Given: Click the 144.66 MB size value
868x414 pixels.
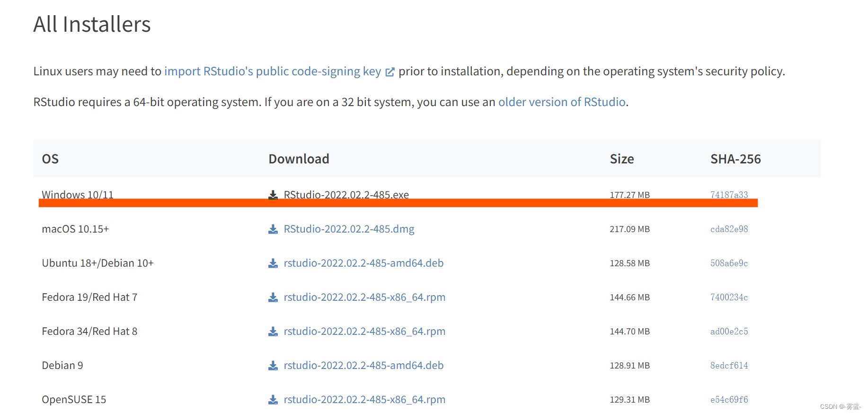Looking at the screenshot, I should coord(629,297).
